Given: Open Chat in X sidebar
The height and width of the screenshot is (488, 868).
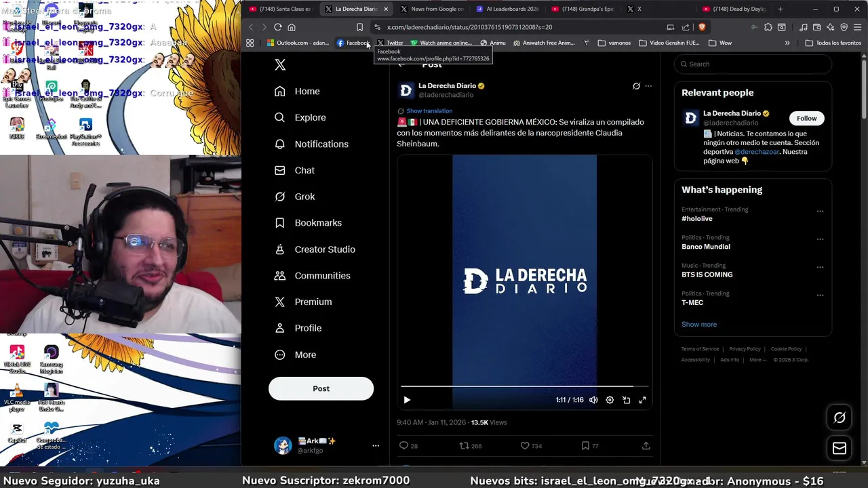Looking at the screenshot, I should 294,170.
